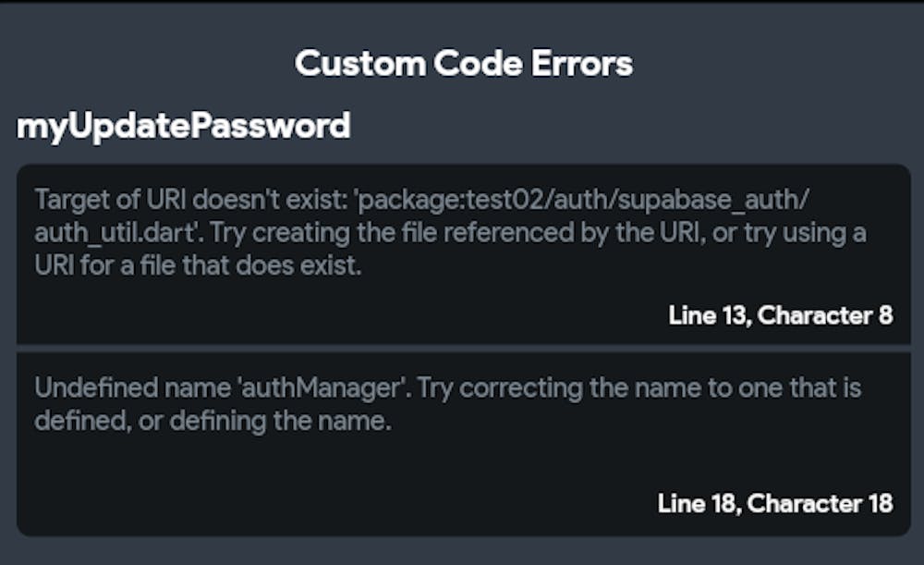Image resolution: width=924 pixels, height=565 pixels.
Task: Click the 'auth_util.dart' file name text
Action: pyautogui.click(x=114, y=234)
